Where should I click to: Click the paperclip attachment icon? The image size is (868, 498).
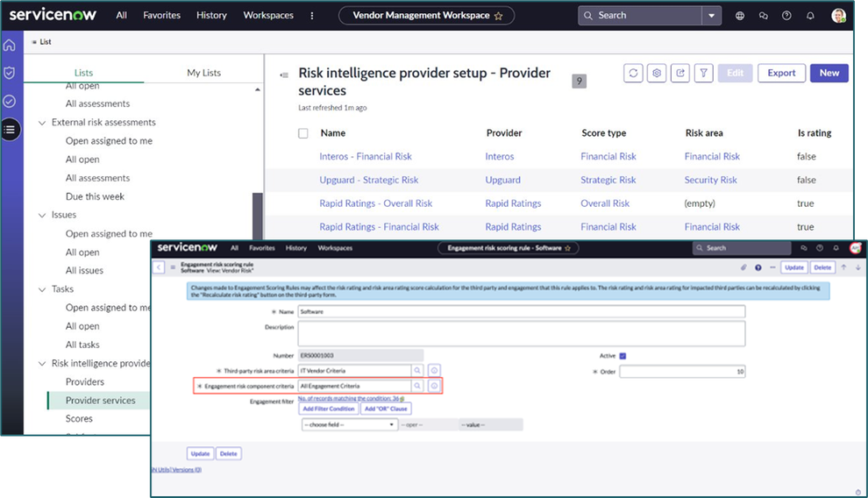pos(743,267)
